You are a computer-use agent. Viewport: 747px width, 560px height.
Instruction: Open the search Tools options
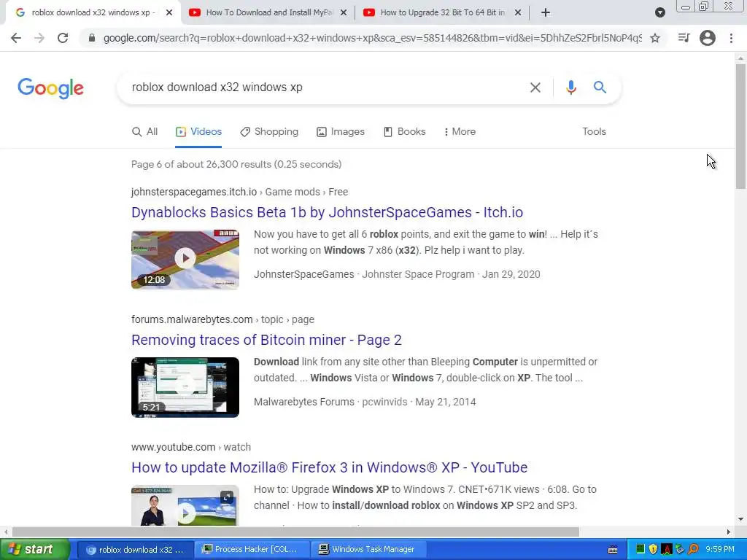[x=594, y=132]
